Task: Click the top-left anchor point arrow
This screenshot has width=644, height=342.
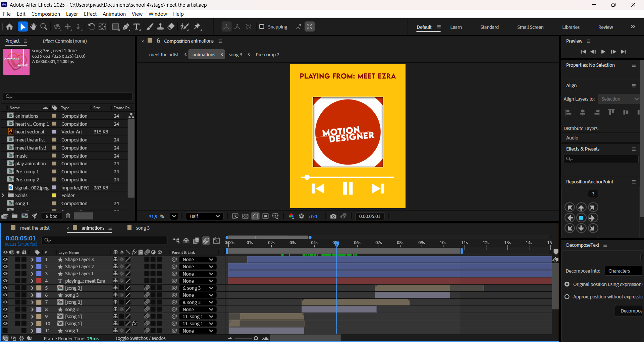Action: click(x=570, y=208)
